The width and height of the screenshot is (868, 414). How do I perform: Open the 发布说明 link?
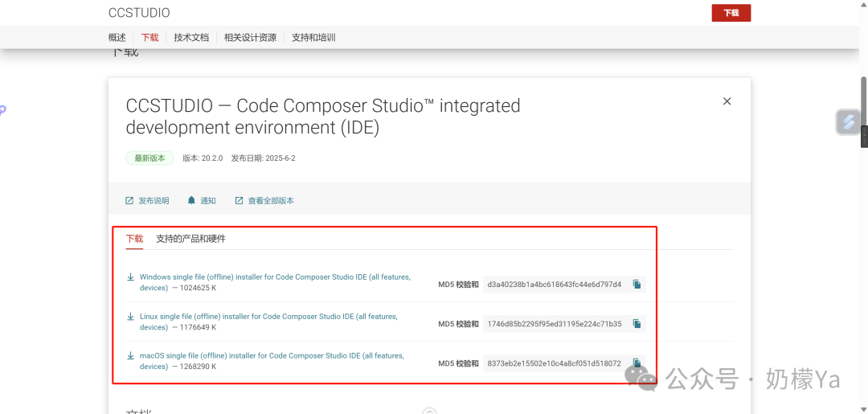click(x=154, y=201)
